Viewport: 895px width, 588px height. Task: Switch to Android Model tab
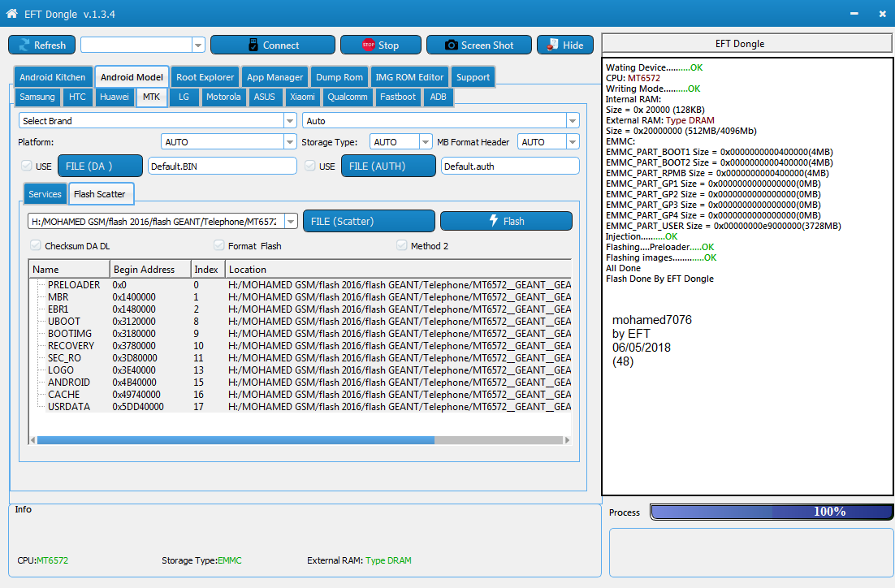(x=132, y=77)
